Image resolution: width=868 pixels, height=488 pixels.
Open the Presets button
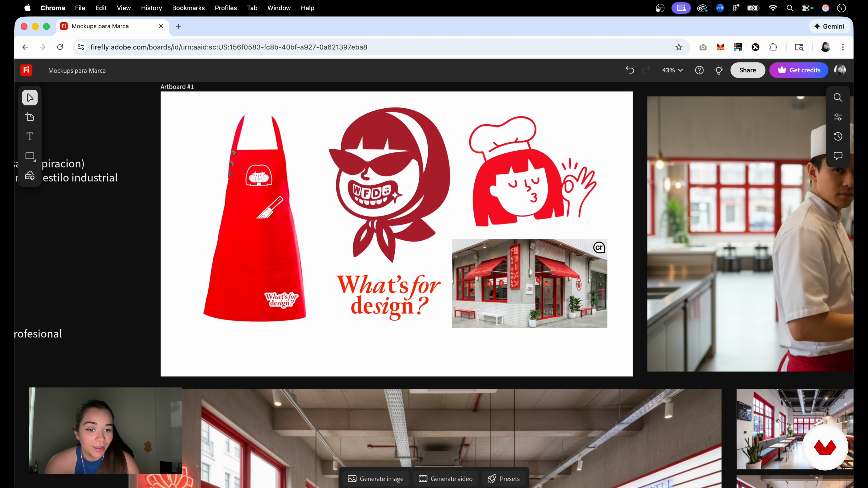504,479
